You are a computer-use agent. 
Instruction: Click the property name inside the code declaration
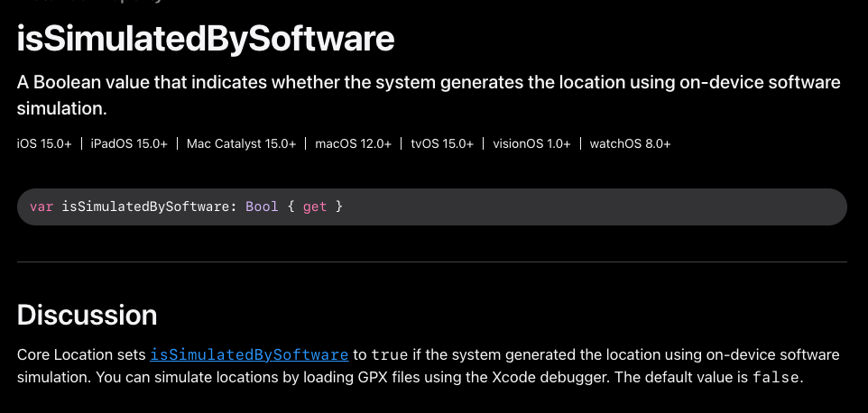tap(148, 207)
